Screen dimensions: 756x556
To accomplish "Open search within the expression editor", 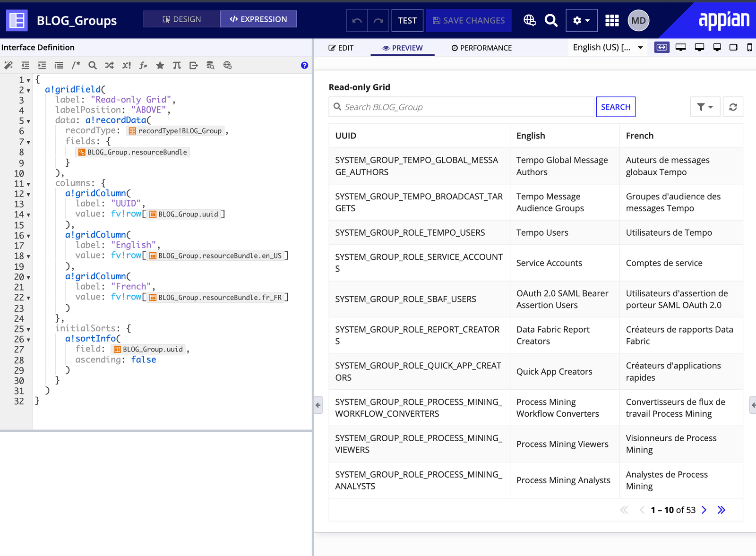I will point(93,65).
